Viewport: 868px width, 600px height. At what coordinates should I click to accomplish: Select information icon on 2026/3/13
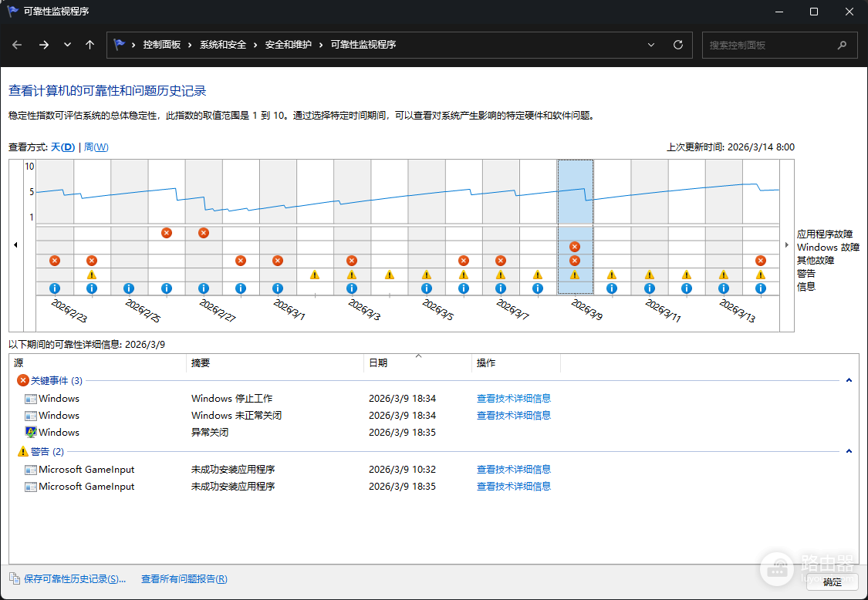[724, 288]
